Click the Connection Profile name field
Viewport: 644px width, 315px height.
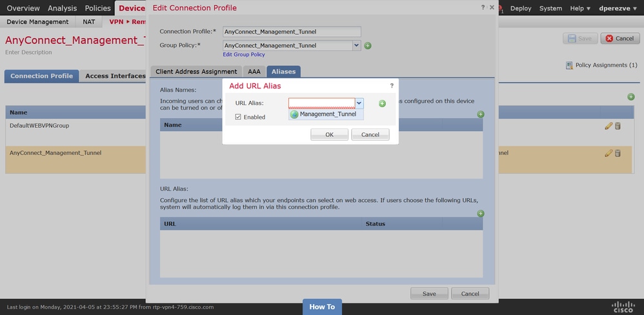[x=292, y=32]
